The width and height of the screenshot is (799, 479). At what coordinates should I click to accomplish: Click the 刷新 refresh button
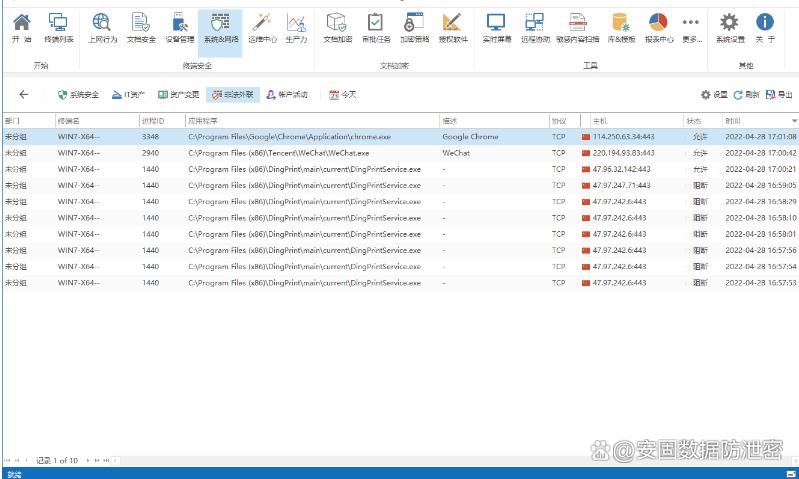pos(746,95)
